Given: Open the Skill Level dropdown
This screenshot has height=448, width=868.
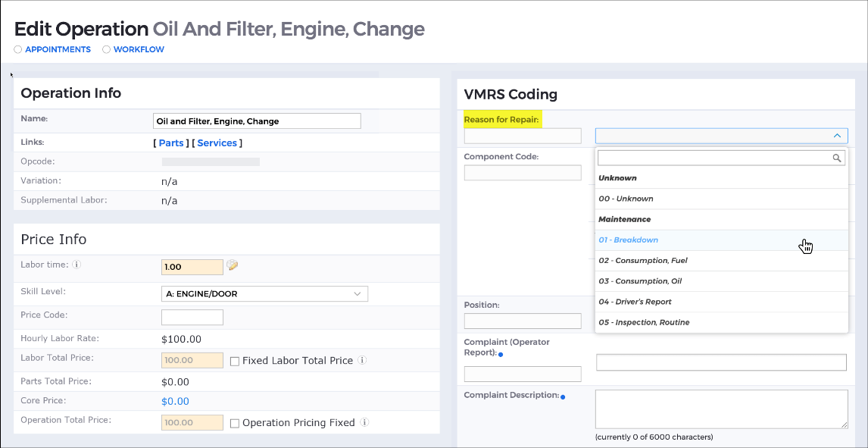Looking at the screenshot, I should [264, 294].
